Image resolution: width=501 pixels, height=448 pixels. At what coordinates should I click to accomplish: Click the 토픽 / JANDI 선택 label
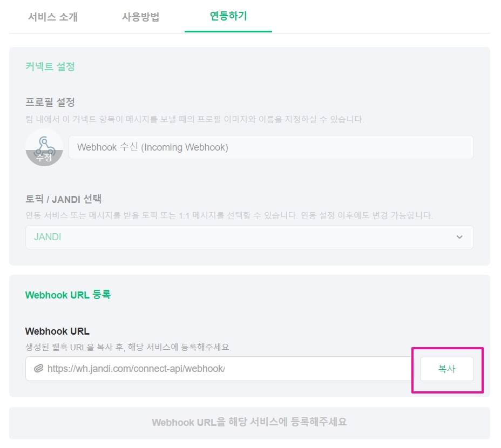click(63, 199)
